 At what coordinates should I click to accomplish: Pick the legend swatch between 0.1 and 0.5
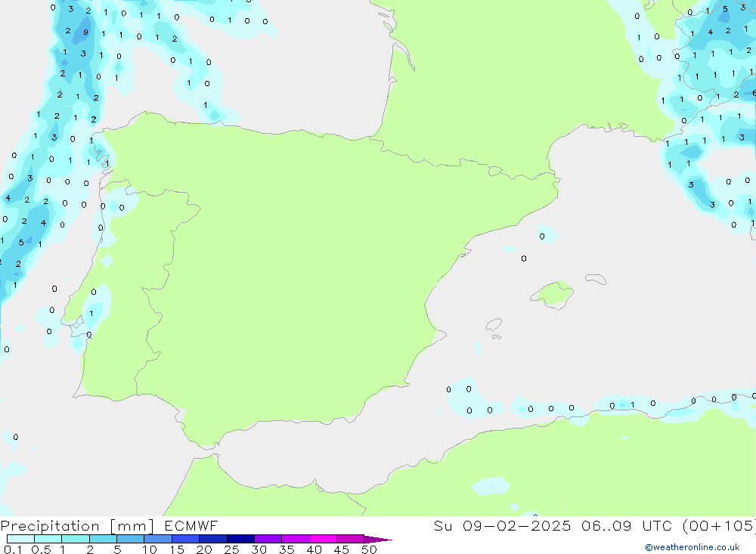tap(20, 539)
